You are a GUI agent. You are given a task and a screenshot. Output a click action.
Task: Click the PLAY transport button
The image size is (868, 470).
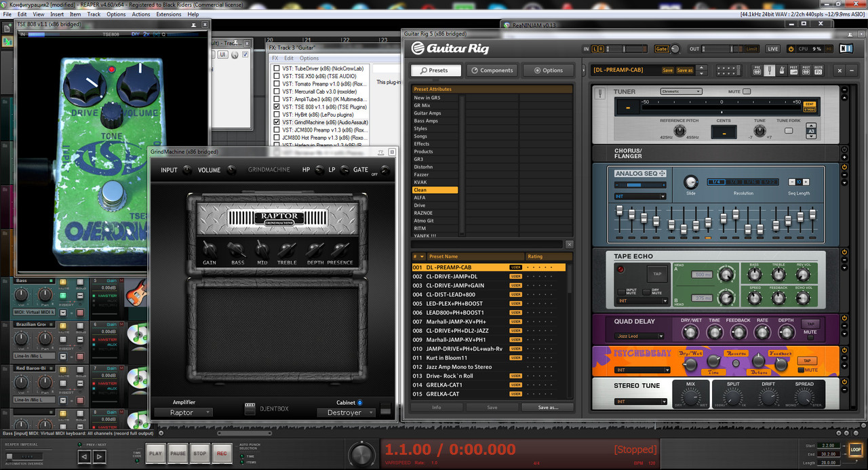click(156, 454)
